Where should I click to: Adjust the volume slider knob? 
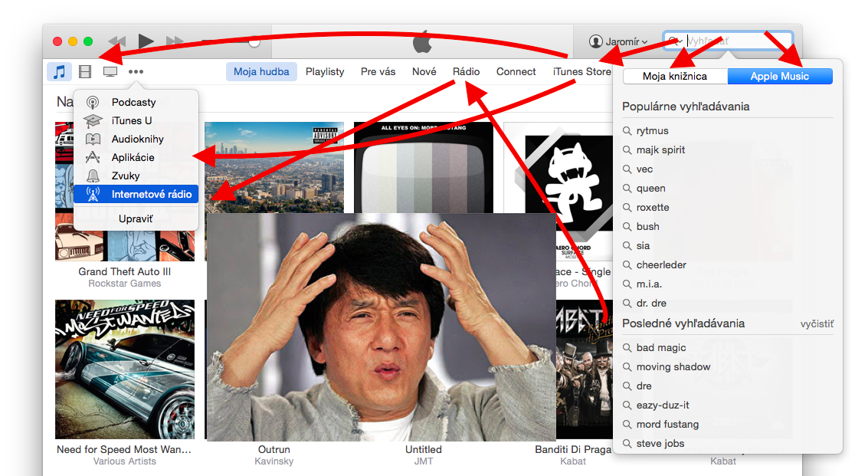(x=254, y=42)
